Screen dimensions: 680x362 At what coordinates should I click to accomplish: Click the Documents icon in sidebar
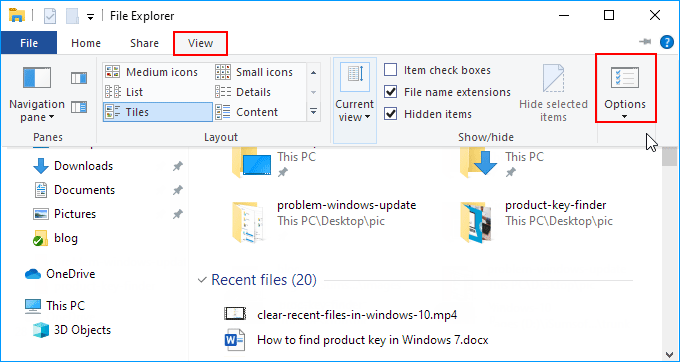tap(41, 190)
